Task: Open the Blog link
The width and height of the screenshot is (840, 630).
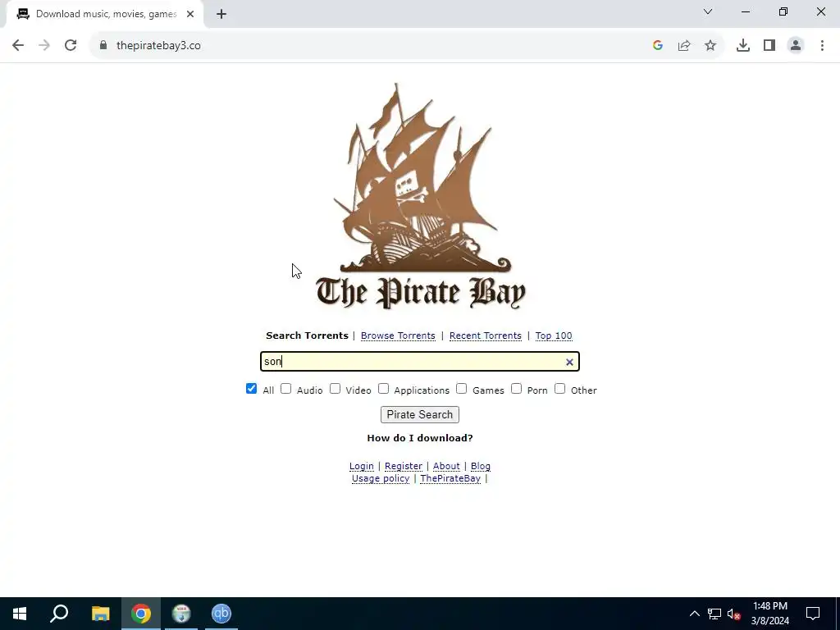Action: click(x=481, y=466)
